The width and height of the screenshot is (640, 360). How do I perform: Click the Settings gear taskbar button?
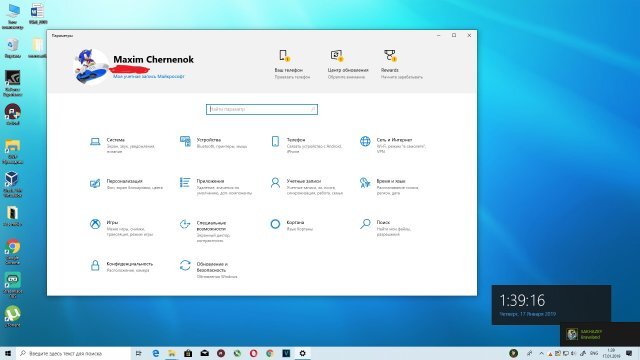pos(302,353)
